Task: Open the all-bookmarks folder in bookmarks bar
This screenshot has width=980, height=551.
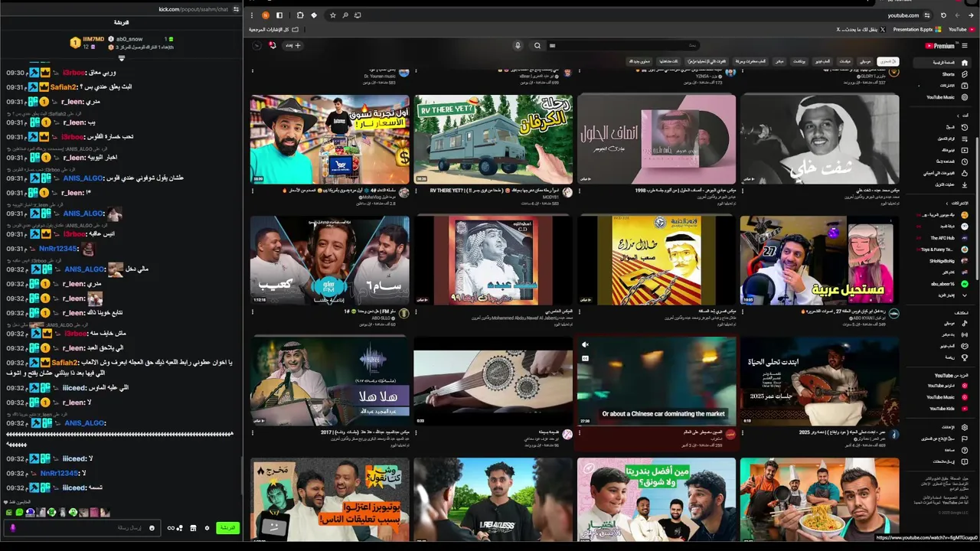Action: point(274,30)
